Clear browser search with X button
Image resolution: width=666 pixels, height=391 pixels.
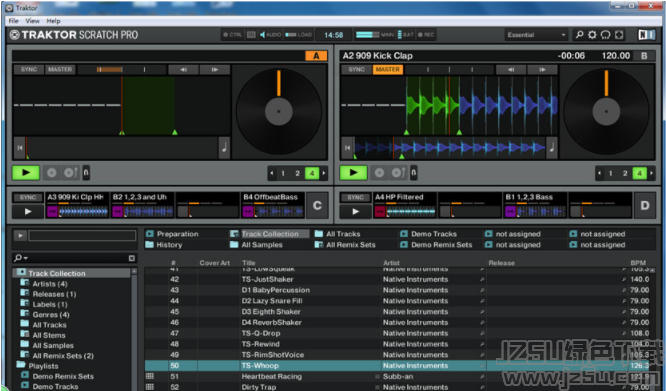tap(132, 258)
